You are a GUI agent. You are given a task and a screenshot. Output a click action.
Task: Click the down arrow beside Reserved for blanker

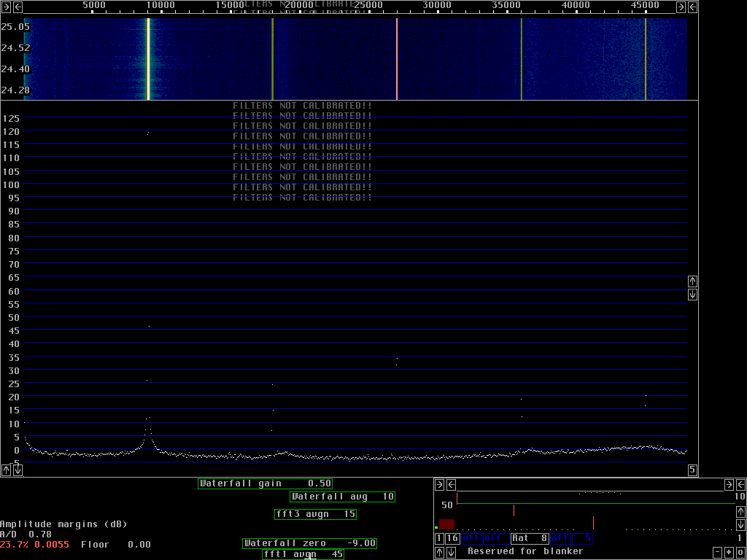[x=451, y=553]
